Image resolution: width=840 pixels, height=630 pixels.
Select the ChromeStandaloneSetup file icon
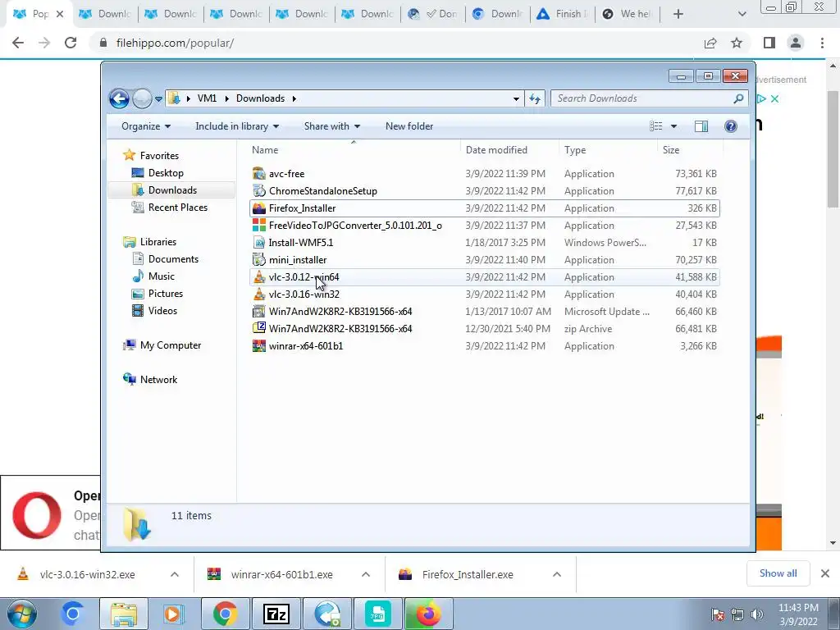click(x=258, y=190)
